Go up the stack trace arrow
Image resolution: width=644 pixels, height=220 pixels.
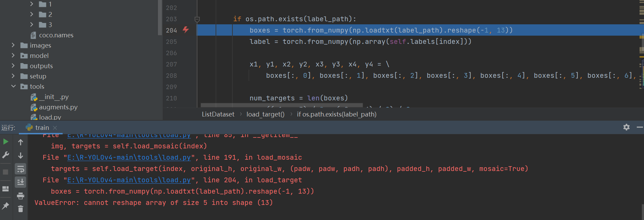21,142
